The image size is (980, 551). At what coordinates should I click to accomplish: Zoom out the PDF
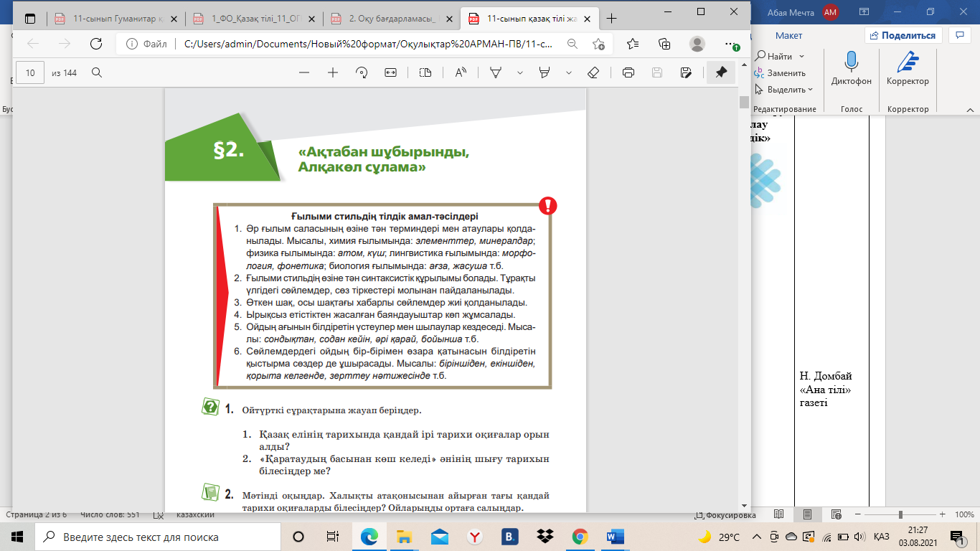(304, 72)
